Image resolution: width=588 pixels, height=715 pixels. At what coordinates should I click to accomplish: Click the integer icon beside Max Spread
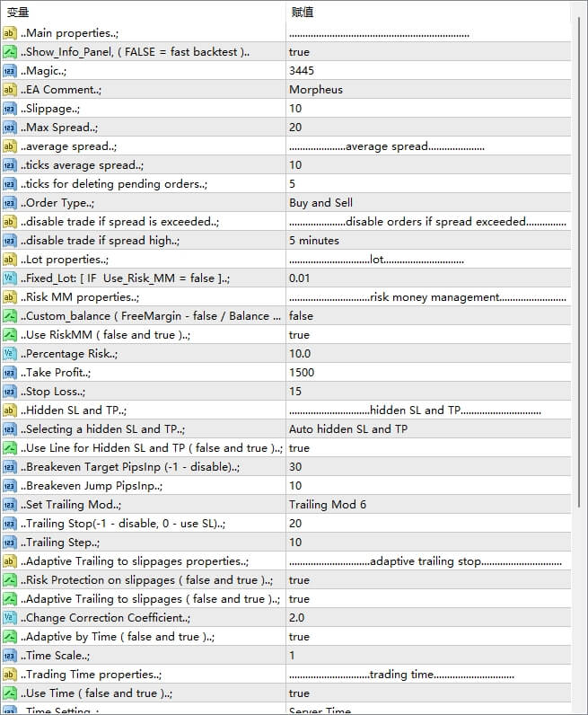10,128
